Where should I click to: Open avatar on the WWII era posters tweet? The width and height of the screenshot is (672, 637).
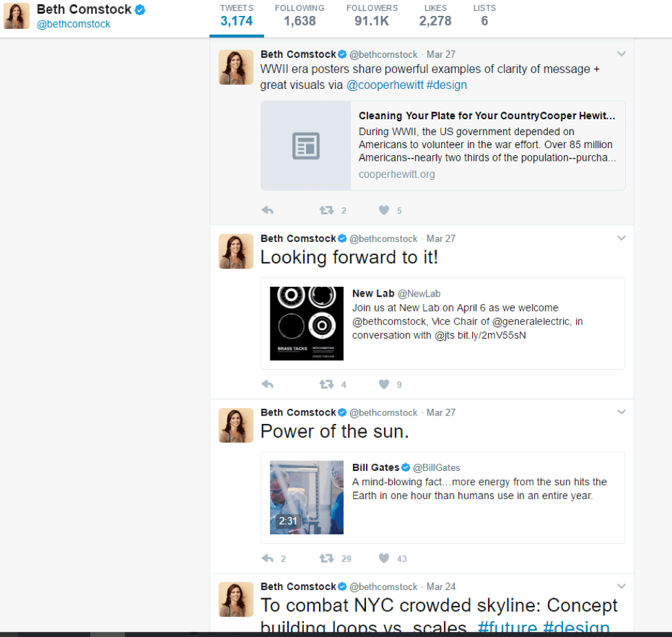(236, 68)
